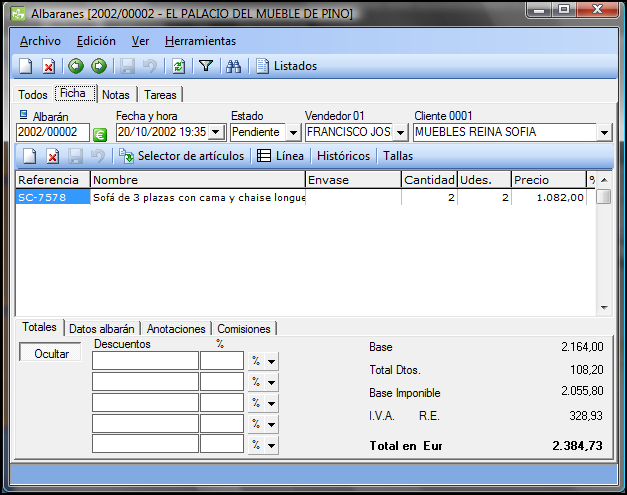Click scroll down arrow of lines grid
This screenshot has width=627, height=495.
604,307
